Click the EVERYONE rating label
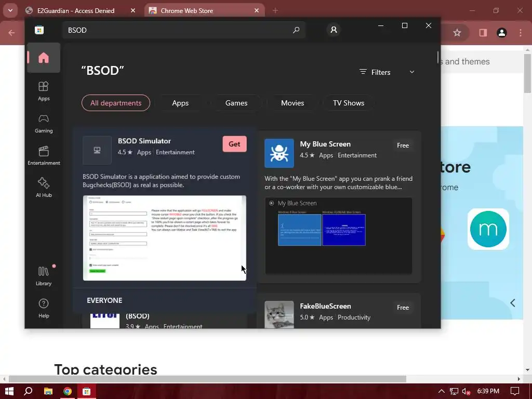The image size is (532, 399). [104, 300]
